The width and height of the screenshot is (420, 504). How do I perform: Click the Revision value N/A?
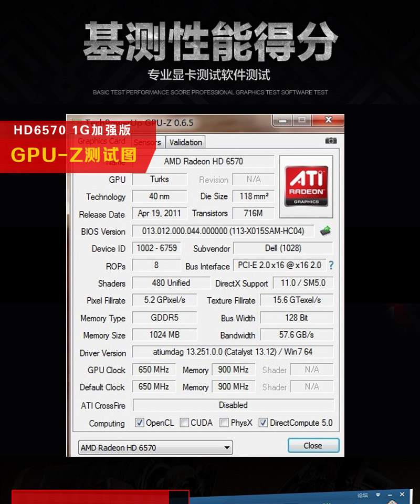pos(254,179)
